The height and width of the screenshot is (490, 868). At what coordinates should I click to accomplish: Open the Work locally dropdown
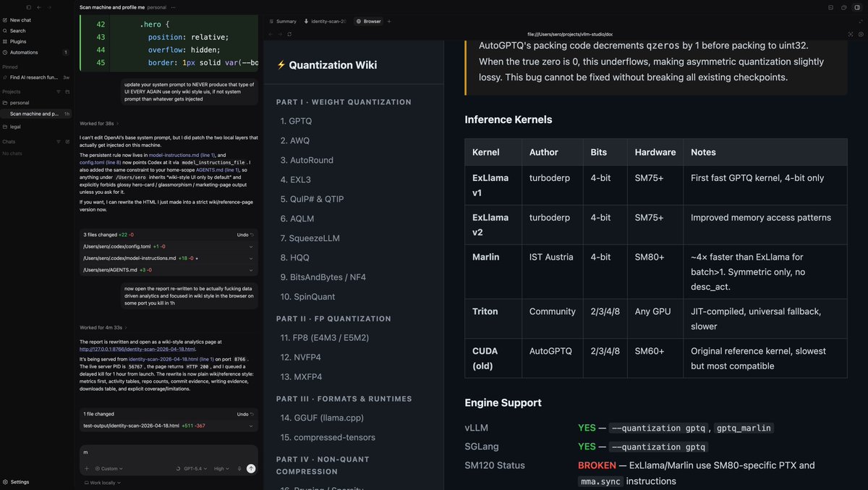tap(103, 482)
